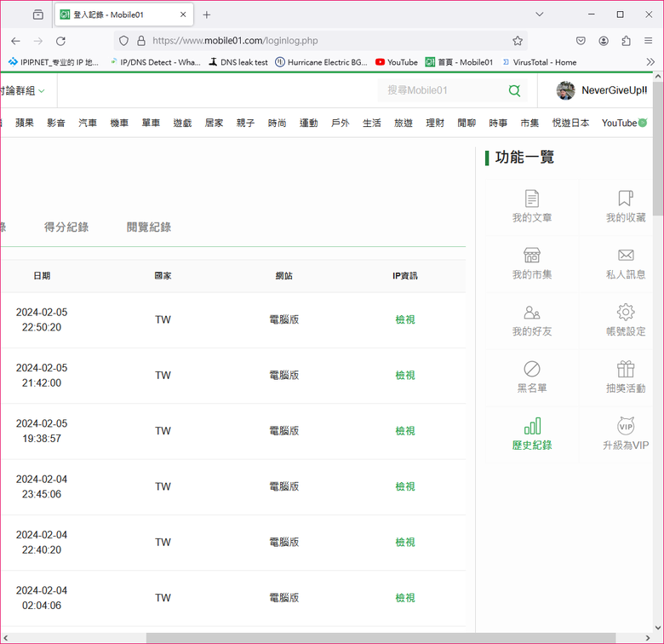Switch to the 得分紀錄 tab
The image size is (664, 644).
66,227
